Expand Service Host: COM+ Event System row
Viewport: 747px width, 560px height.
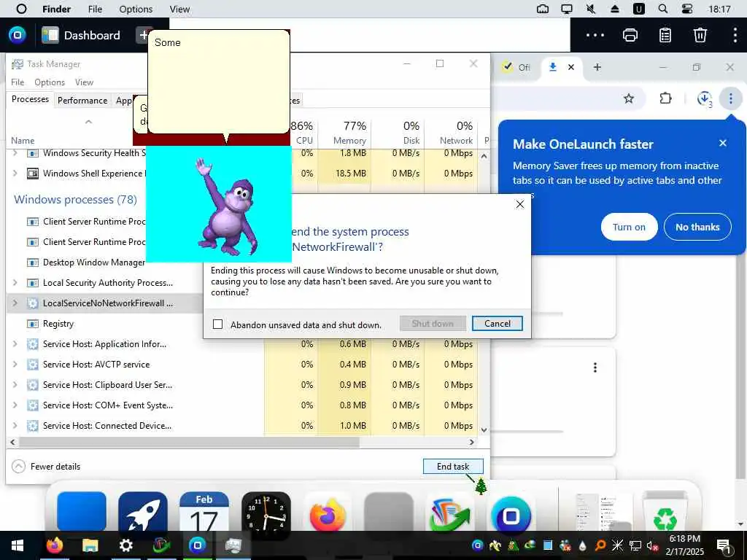pyautogui.click(x=15, y=405)
